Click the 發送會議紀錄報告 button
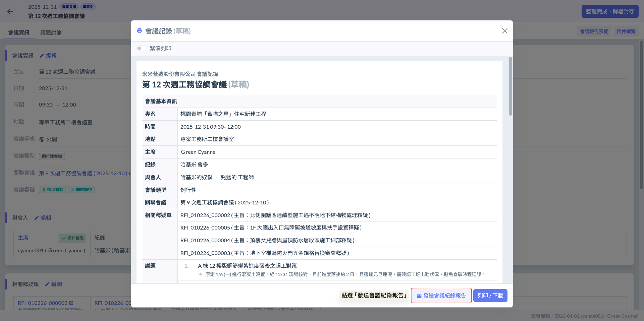The height and width of the screenshot is (321, 644). (x=441, y=296)
